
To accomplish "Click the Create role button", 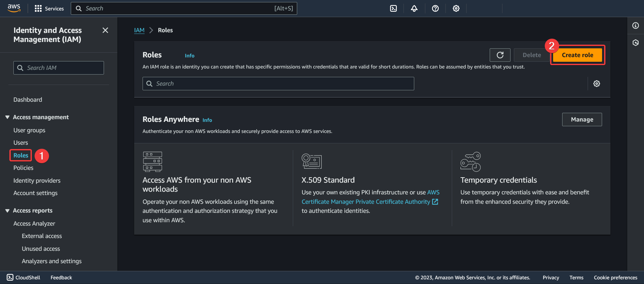I will click(578, 55).
